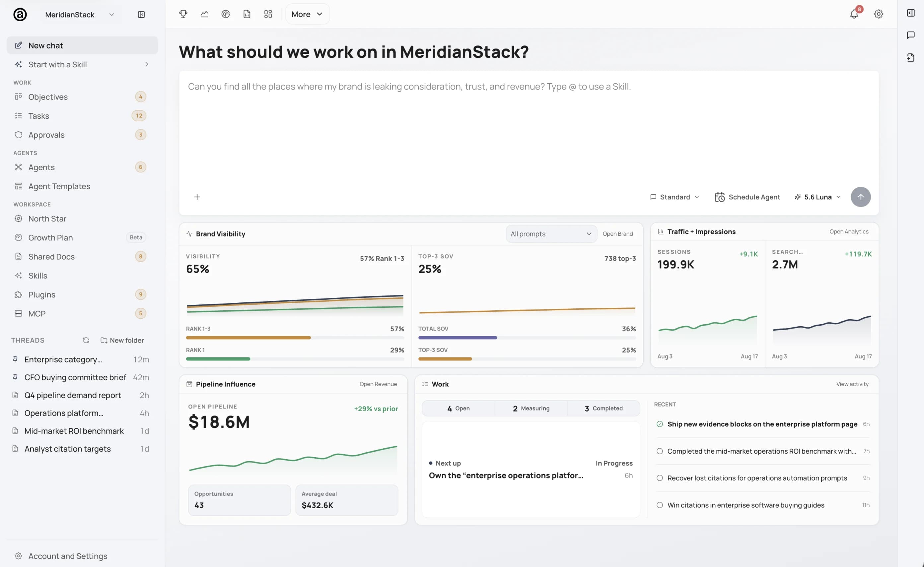Open Agent Templates in the sidebar

(82, 186)
